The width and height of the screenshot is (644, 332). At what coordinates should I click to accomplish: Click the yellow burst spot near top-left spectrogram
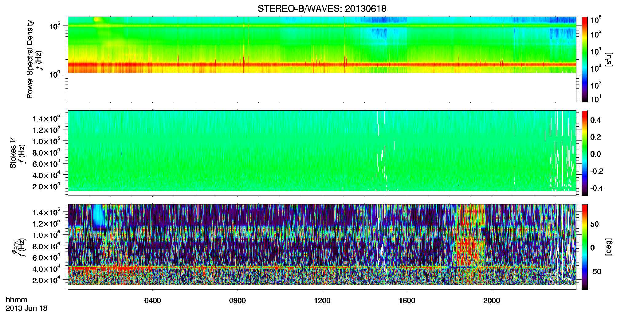96,19
